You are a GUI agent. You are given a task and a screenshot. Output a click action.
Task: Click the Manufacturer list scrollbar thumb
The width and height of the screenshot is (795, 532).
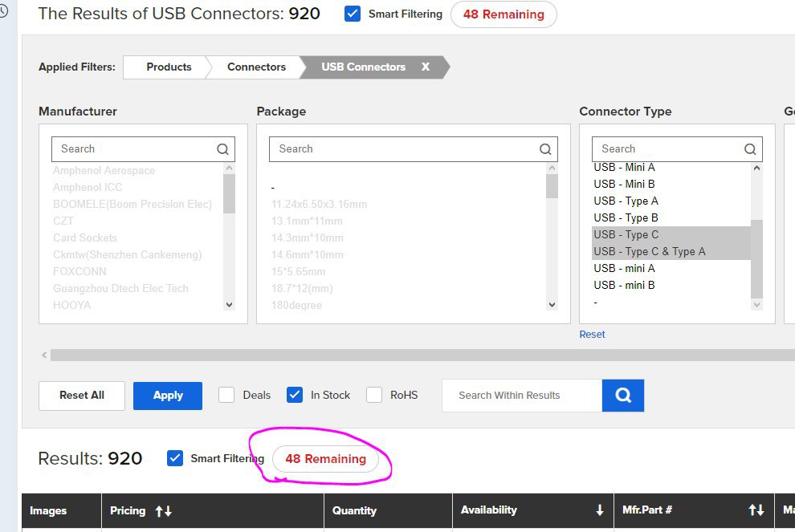[x=229, y=193]
